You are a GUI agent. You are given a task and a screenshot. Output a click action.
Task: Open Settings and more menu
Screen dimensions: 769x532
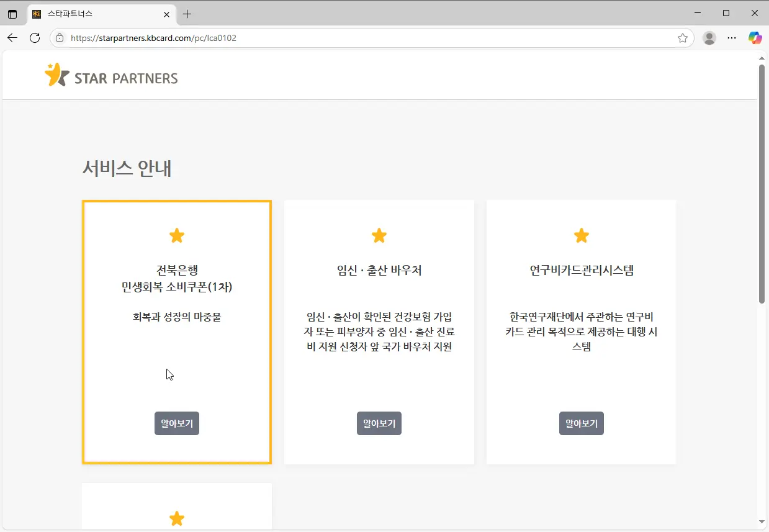(732, 38)
